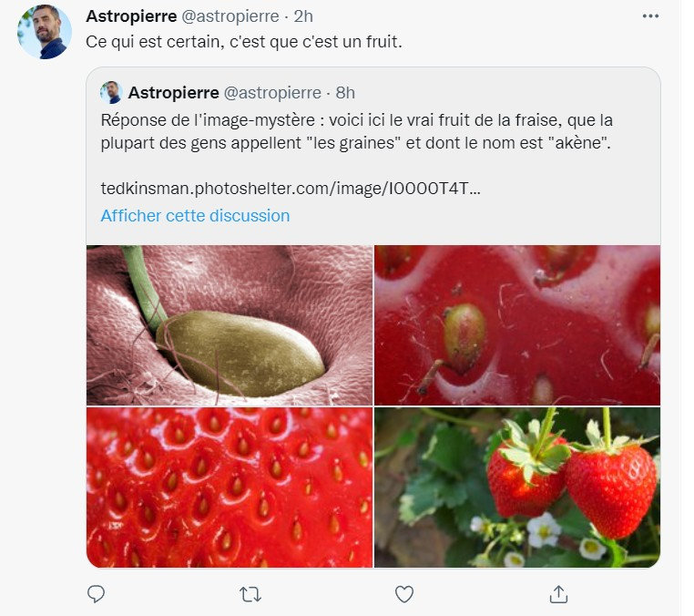The height and width of the screenshot is (616, 694).
Task: Open the tedkinsman.photoshelter.com image link
Action: pyautogui.click(x=291, y=189)
